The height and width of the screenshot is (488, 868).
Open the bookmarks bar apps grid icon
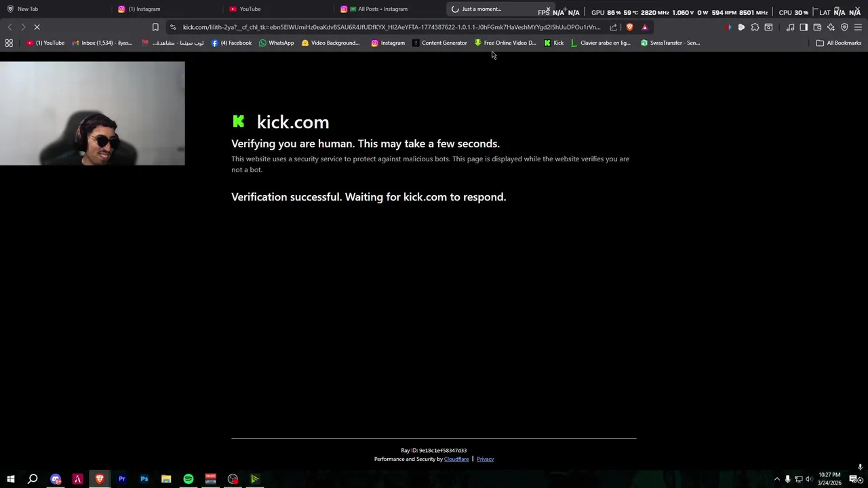[9, 43]
